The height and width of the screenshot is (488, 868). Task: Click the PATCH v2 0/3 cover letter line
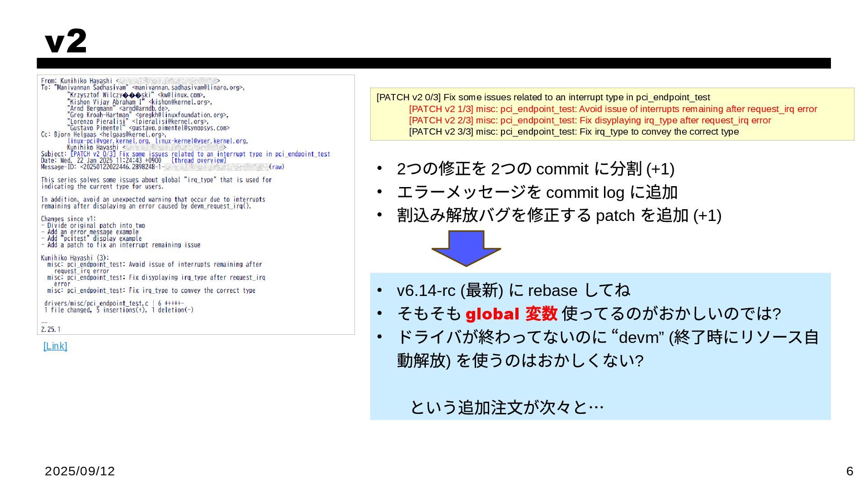tap(542, 97)
